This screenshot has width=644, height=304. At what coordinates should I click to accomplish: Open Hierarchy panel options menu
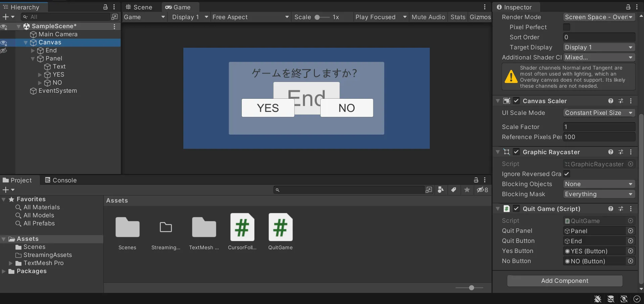(x=114, y=7)
